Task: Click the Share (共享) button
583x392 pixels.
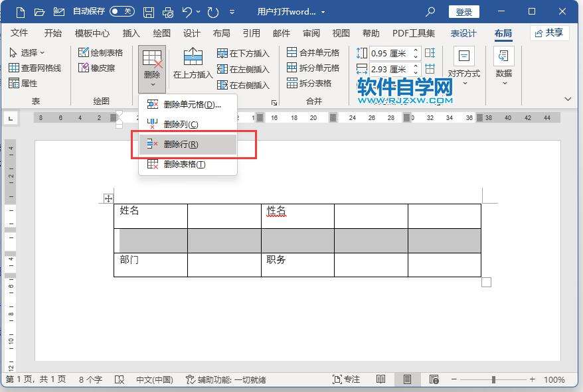Action: (549, 33)
